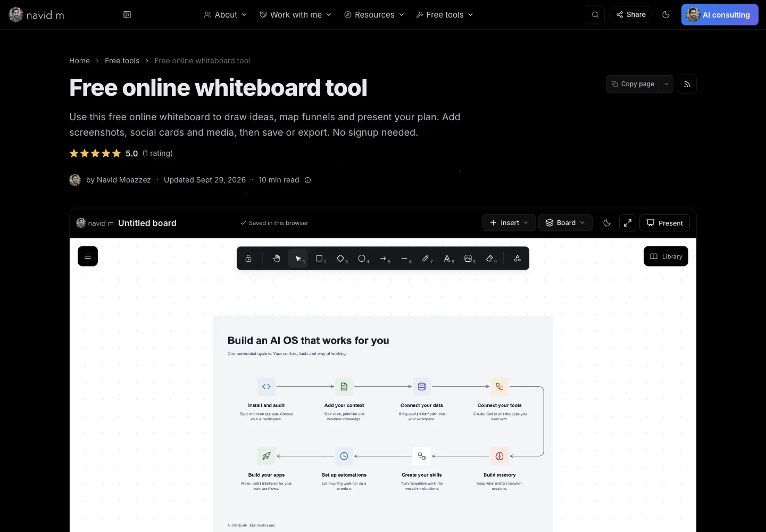Go to Home breadcrumb
This screenshot has width=766, height=532.
pyautogui.click(x=79, y=61)
